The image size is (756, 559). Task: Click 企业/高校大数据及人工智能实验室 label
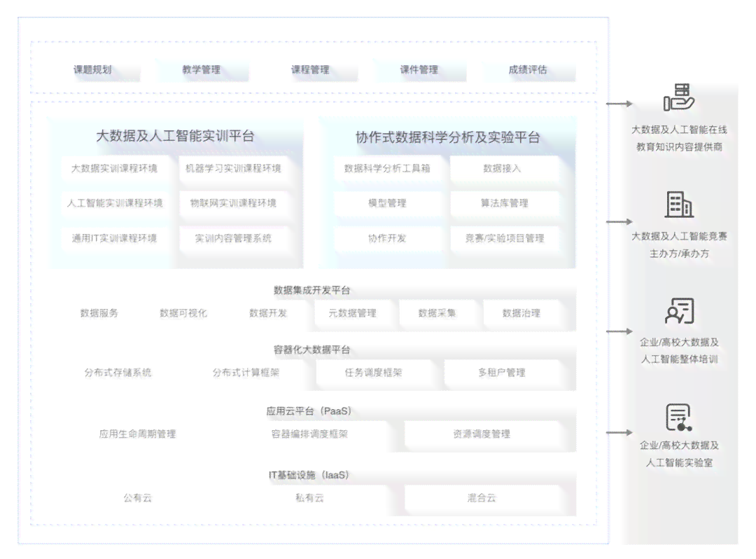click(x=679, y=454)
